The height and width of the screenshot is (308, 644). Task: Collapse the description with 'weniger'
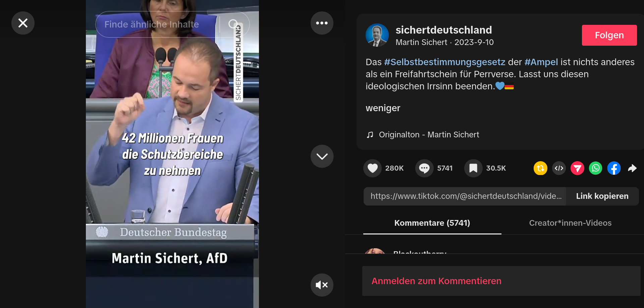pyautogui.click(x=383, y=108)
